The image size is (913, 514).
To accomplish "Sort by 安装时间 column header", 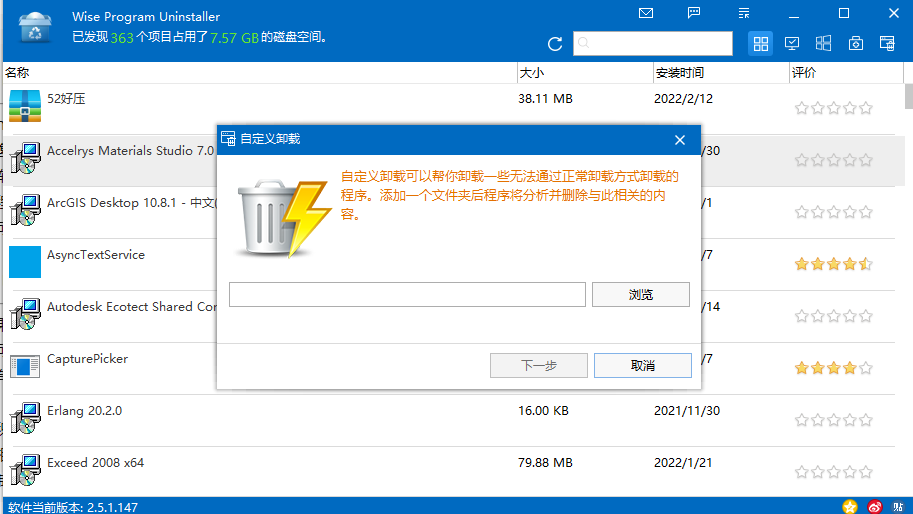I will tap(721, 73).
